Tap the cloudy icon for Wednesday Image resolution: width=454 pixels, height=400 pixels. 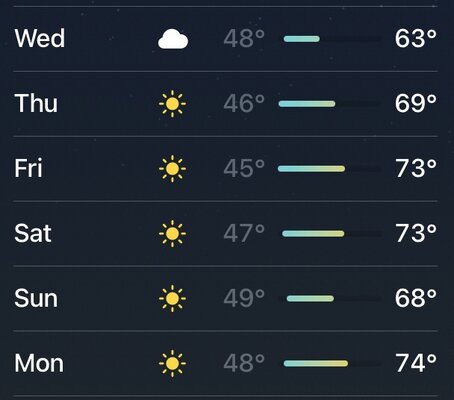click(x=173, y=39)
